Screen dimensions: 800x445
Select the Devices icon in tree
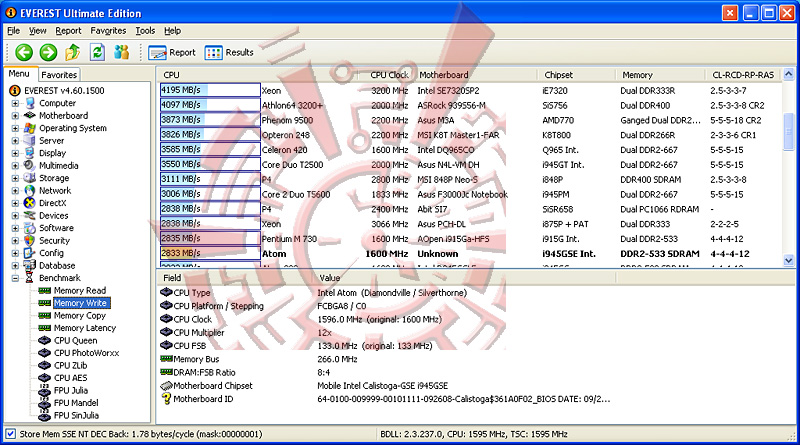[30, 215]
